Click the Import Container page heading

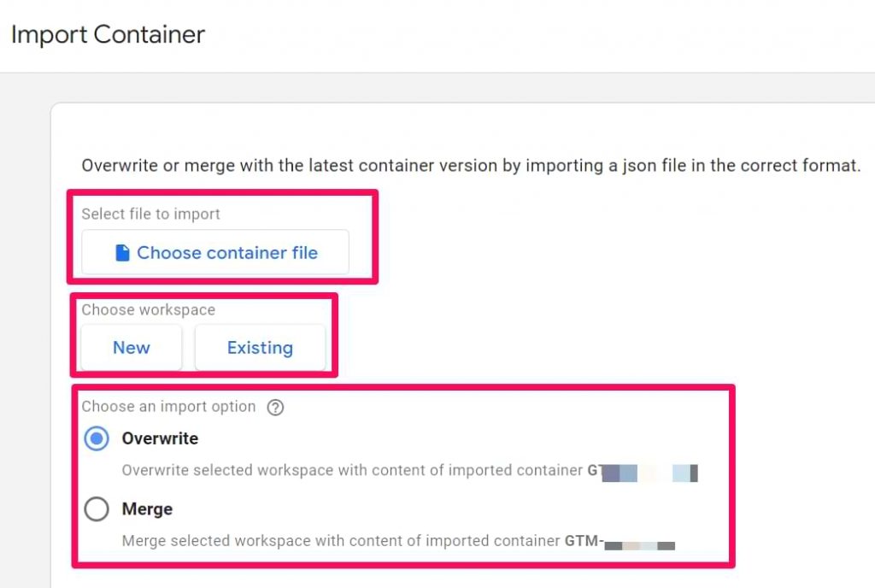pos(108,34)
